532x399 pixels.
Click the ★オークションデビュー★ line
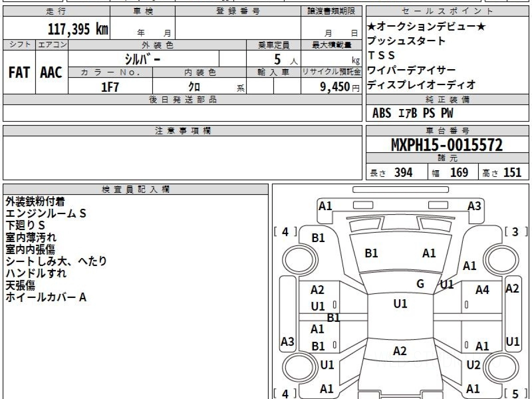coord(427,27)
